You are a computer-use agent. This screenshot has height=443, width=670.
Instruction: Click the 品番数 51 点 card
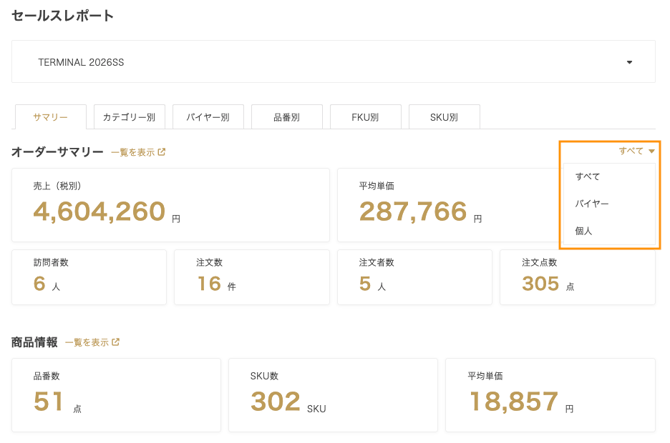point(115,395)
